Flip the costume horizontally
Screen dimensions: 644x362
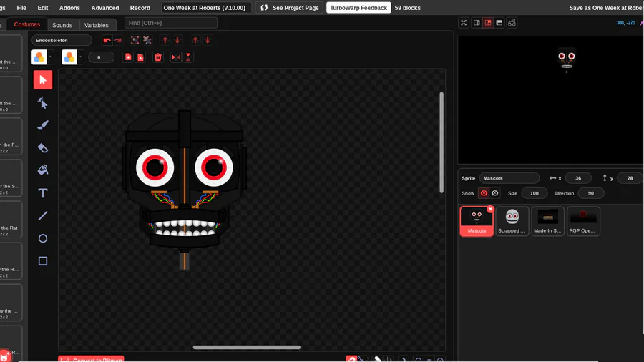176,57
